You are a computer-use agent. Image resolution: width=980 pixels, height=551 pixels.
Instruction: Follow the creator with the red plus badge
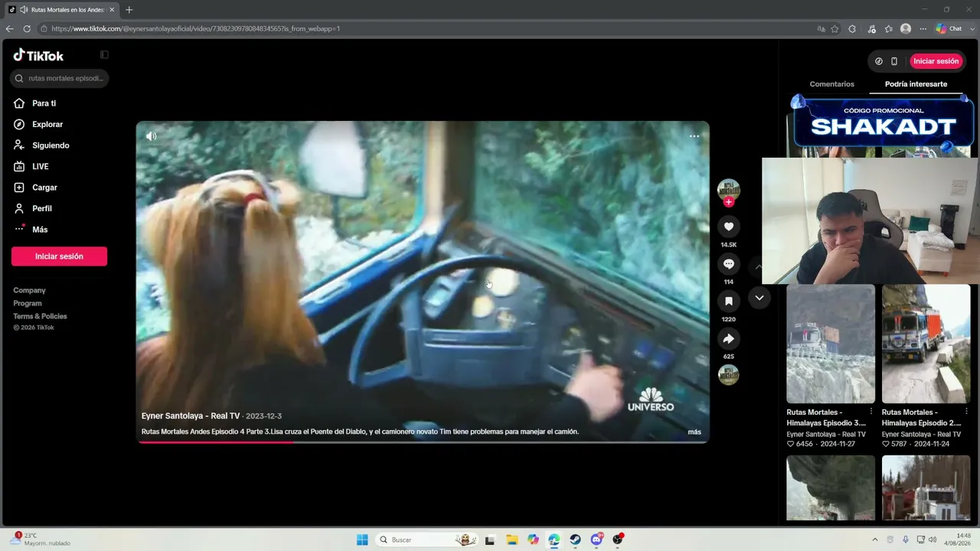tap(729, 202)
